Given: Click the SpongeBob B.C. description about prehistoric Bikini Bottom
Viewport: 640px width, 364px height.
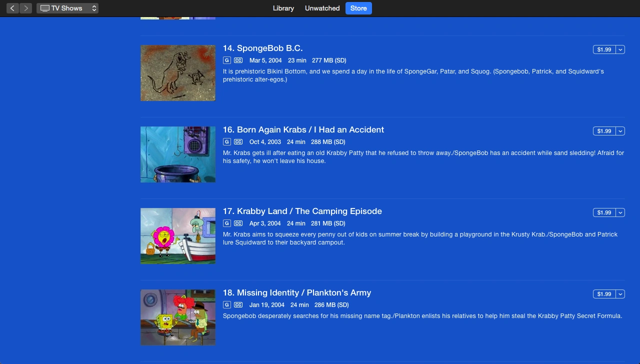Looking at the screenshot, I should 413,75.
